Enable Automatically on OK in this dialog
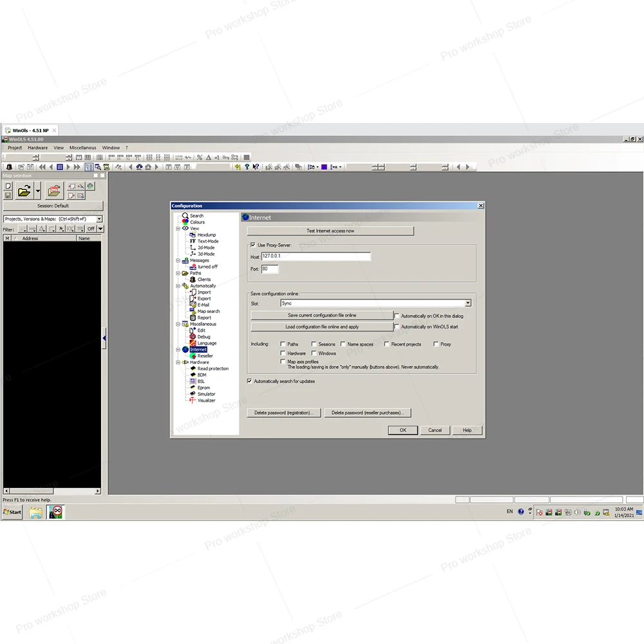644x644 pixels. pos(397,316)
